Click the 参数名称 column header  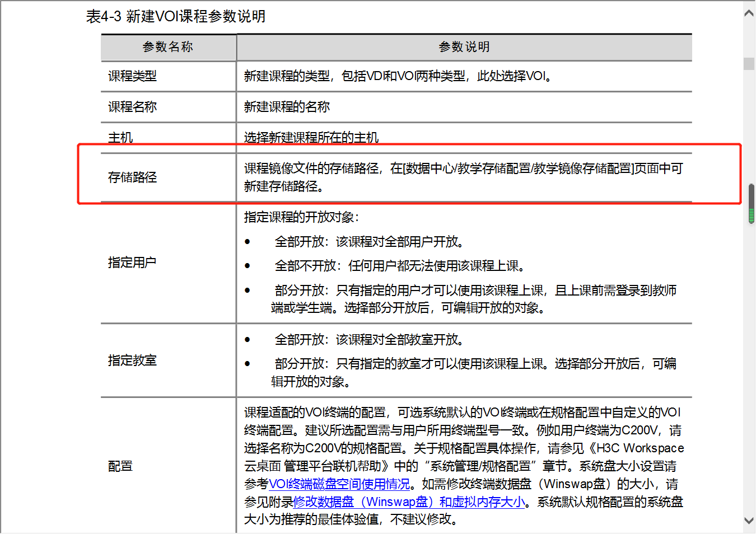click(x=168, y=47)
